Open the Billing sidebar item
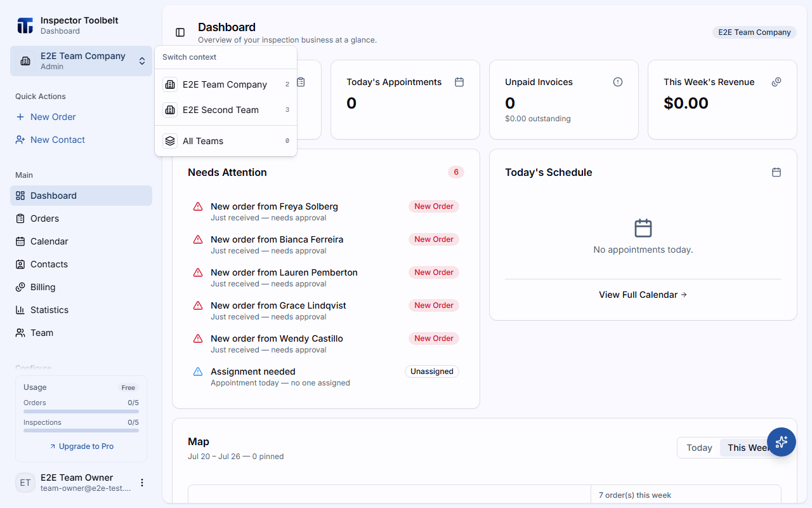This screenshot has height=508, width=812. click(x=81, y=287)
